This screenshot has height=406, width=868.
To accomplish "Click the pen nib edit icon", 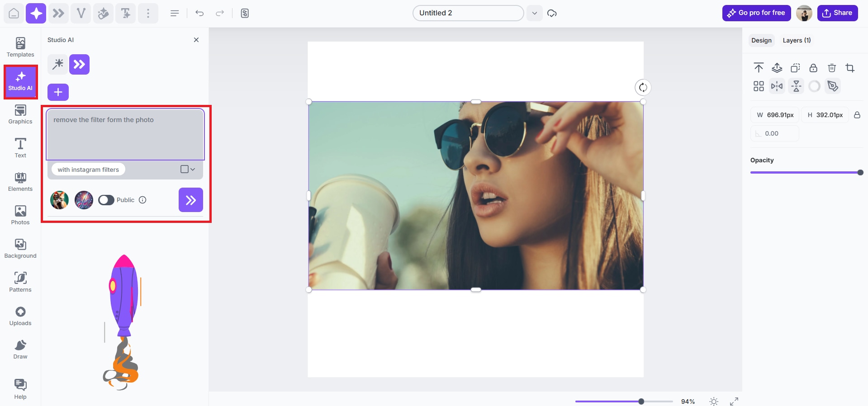I will [x=833, y=86].
